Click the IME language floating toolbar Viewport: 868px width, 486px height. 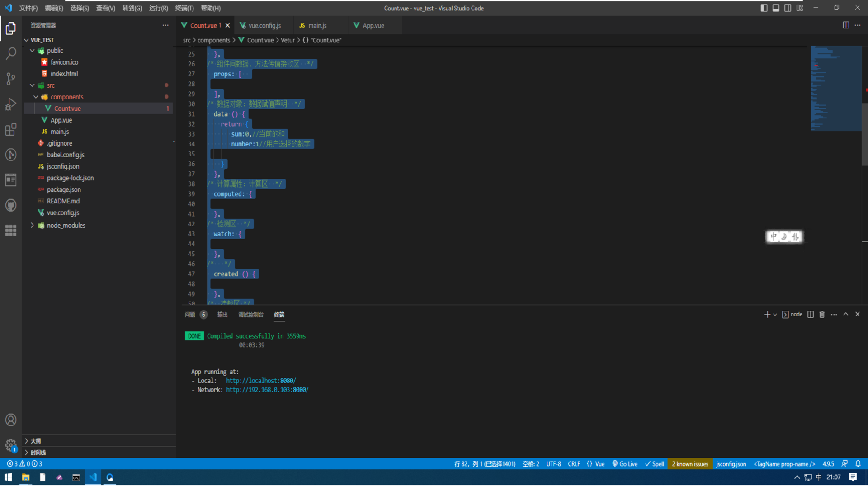pos(784,236)
